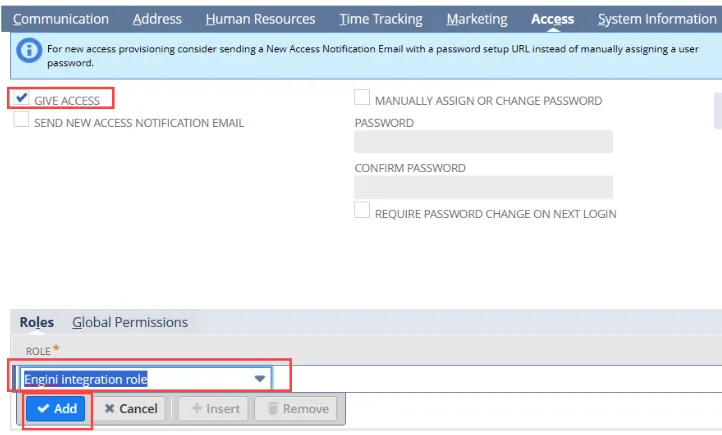This screenshot has height=435, width=722.
Task: Click the new access provisioning banner text
Action: [373, 56]
